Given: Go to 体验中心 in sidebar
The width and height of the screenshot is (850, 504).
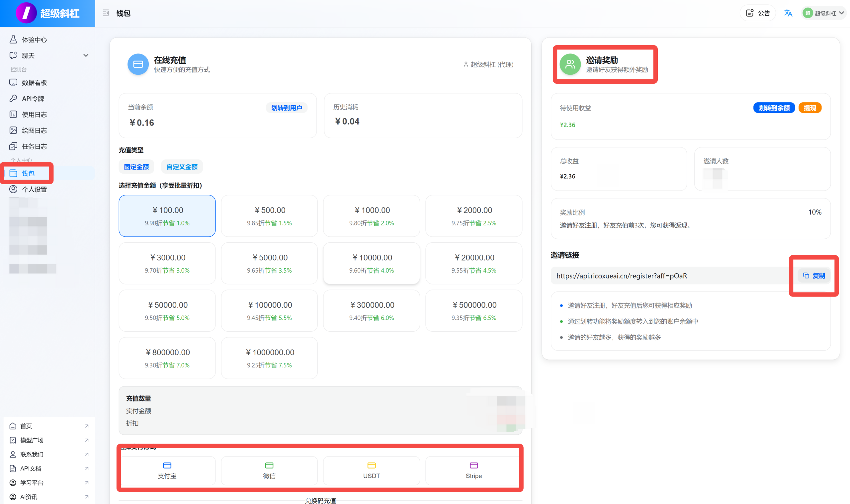Looking at the screenshot, I should (x=34, y=40).
